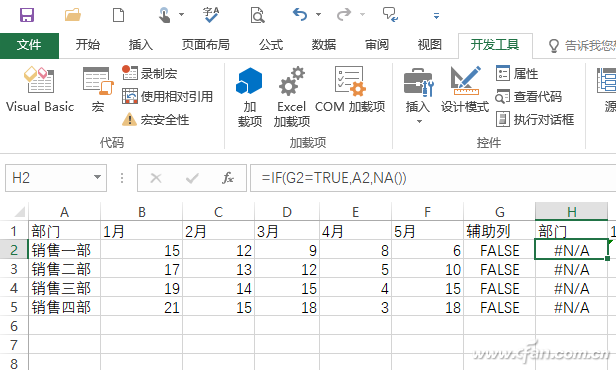Click the Insert Function fx button

tap(228, 178)
